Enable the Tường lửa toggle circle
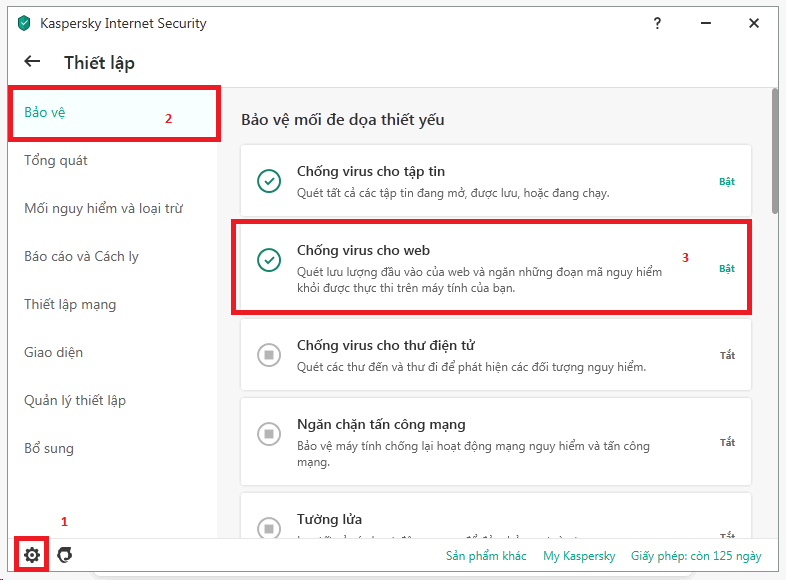This screenshot has height=580, width=786. coord(269,528)
